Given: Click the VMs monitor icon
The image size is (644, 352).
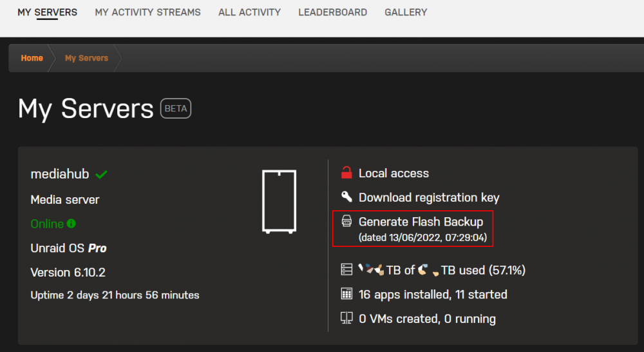Looking at the screenshot, I should tap(346, 318).
